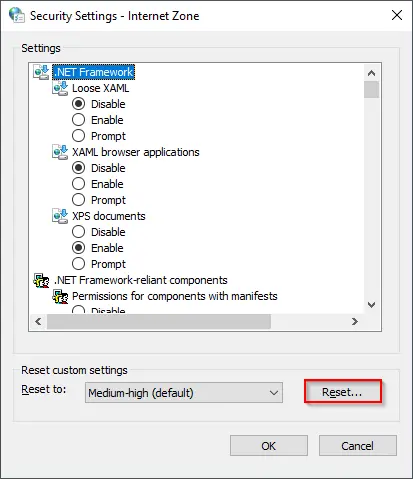
Task: Click the .NET Framework category icon
Action: (x=41, y=72)
